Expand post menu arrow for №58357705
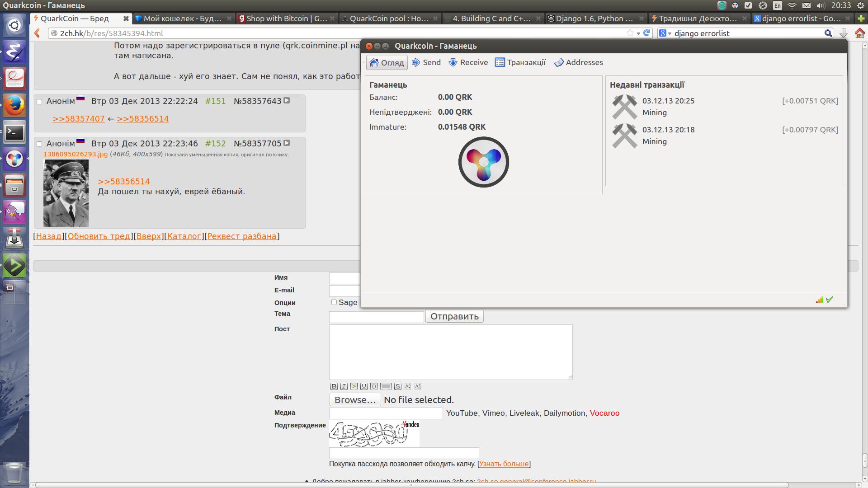Viewport: 868px width, 488px height. 287,143
